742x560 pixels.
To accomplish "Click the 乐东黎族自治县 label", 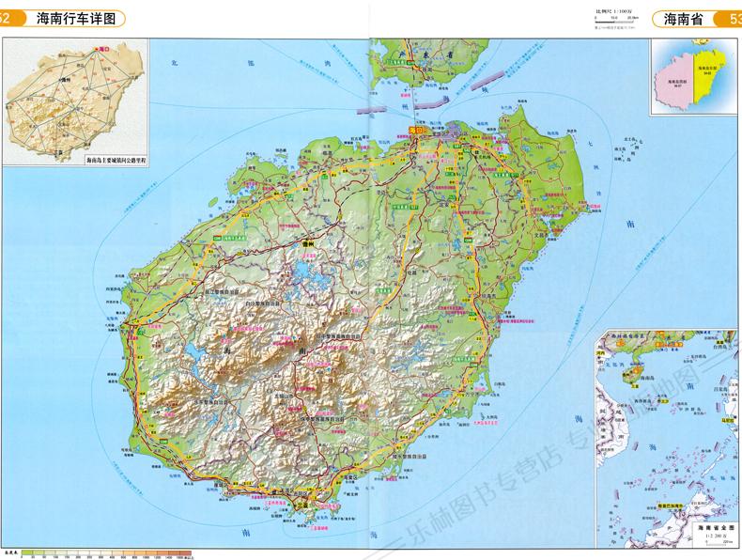I will 210,401.
